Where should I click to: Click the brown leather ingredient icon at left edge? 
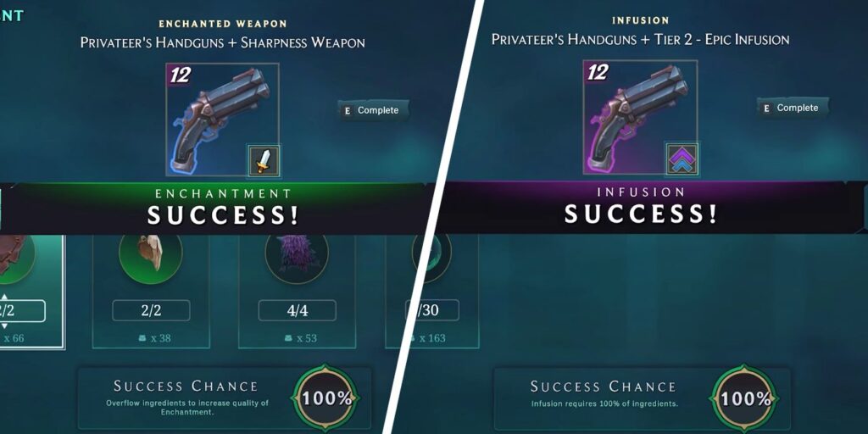pyautogui.click(x=15, y=254)
